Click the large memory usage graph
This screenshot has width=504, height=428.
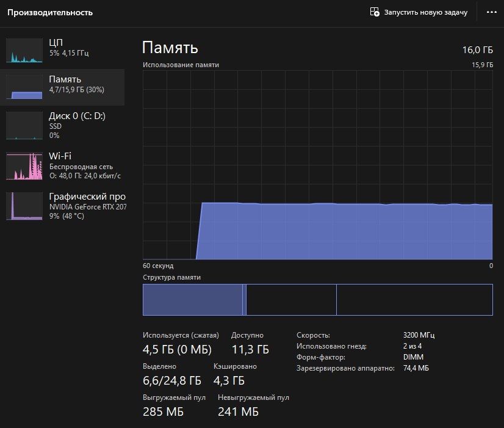click(317, 165)
